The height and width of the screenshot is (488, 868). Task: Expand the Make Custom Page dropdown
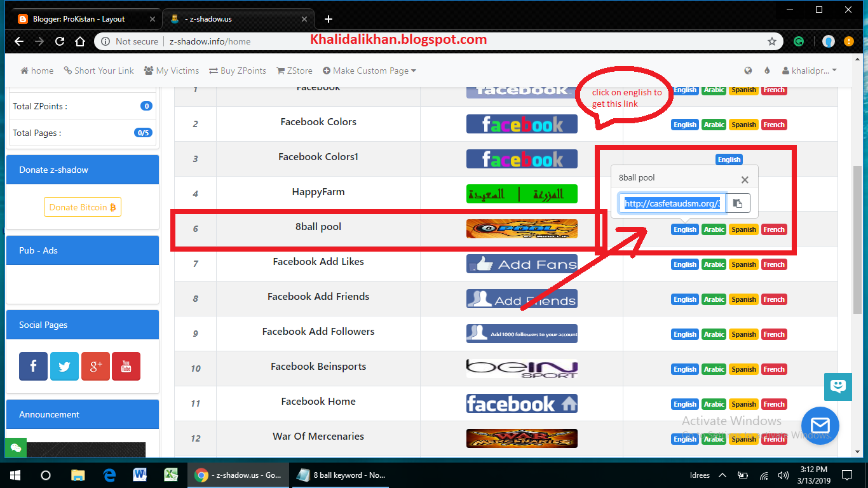click(x=369, y=71)
